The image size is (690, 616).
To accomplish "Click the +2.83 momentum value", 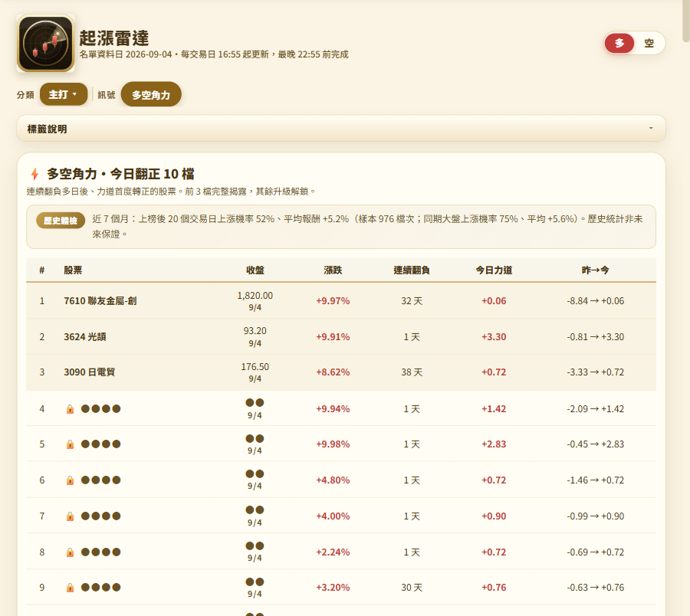I will (x=494, y=444).
